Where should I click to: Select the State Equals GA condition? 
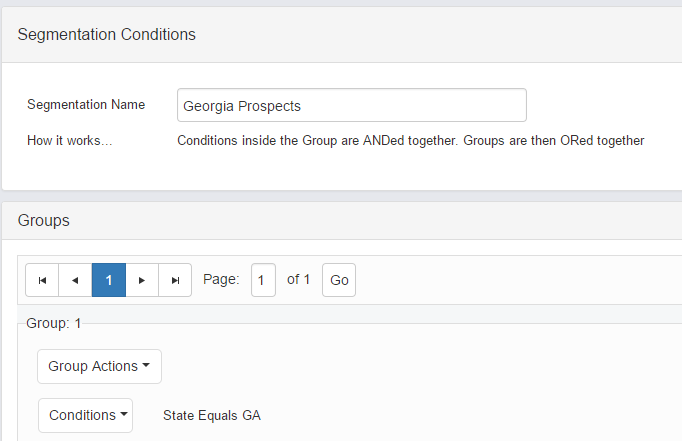pyautogui.click(x=211, y=415)
